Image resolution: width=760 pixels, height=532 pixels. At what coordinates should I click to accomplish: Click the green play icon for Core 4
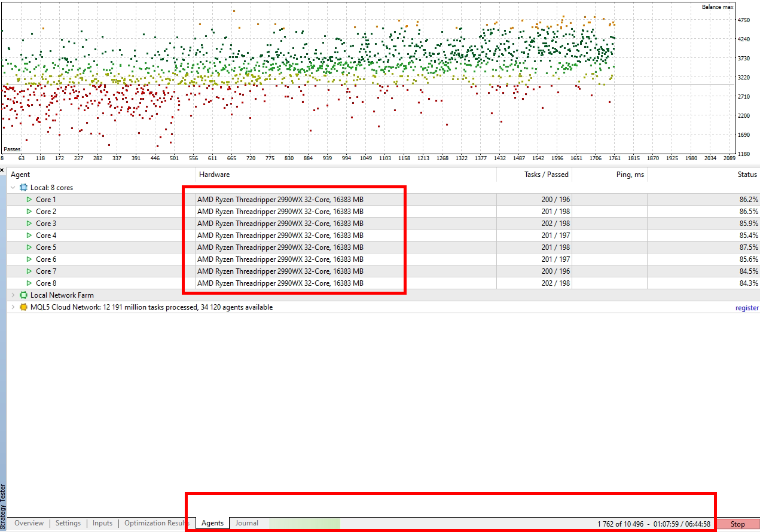coord(29,236)
